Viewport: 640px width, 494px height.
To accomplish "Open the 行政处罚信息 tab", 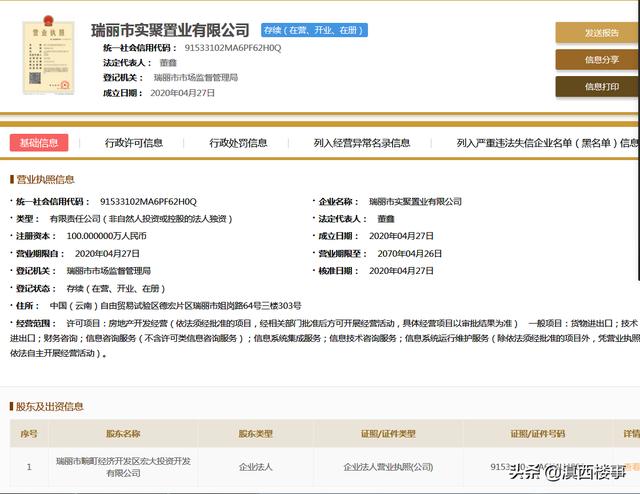I will point(238,143).
